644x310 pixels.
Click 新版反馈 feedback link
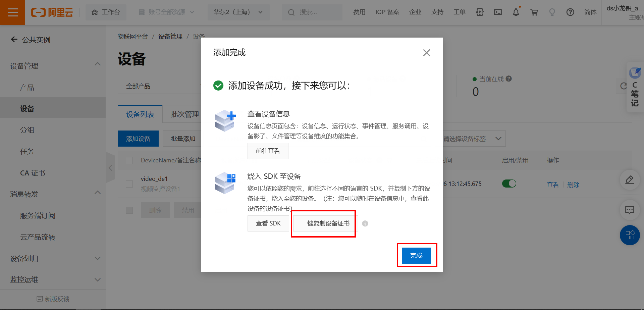(x=53, y=299)
